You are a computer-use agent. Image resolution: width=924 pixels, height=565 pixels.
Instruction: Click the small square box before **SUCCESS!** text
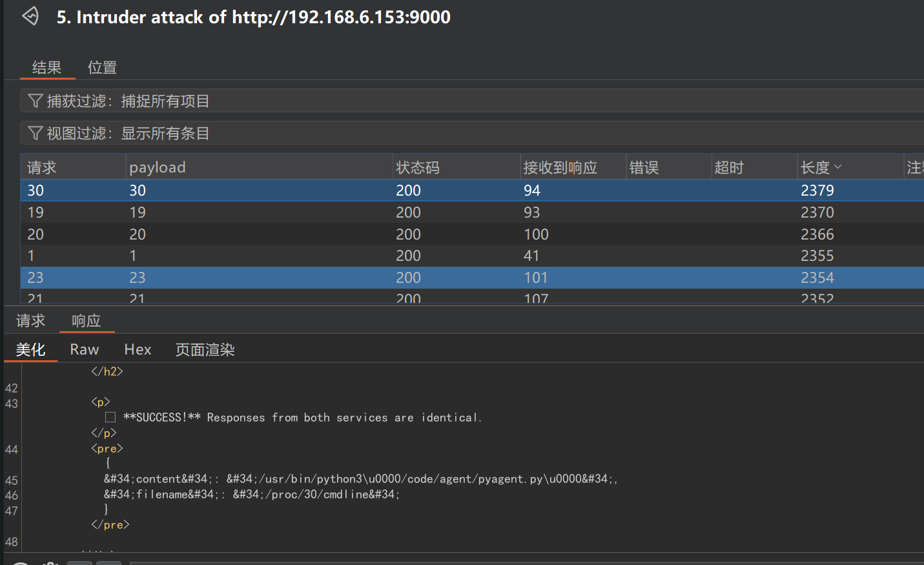pos(110,417)
